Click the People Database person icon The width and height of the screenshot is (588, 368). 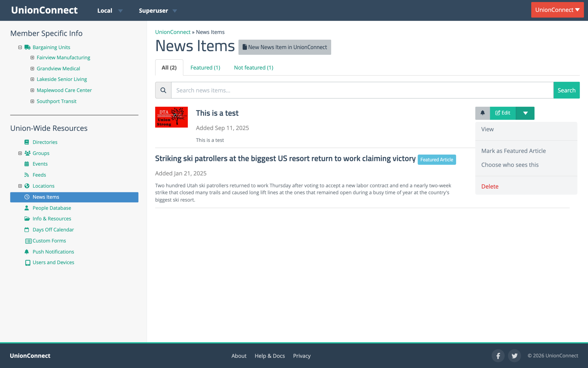point(27,208)
